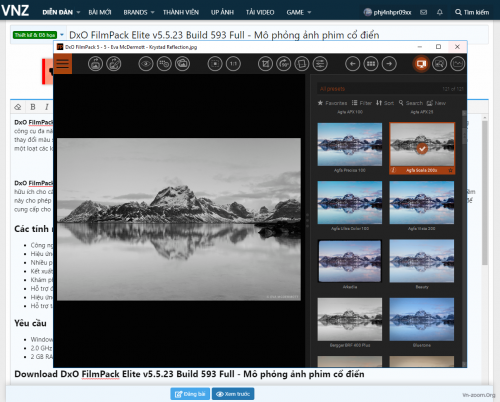Open the adjustment sliders controls icon

(320, 64)
